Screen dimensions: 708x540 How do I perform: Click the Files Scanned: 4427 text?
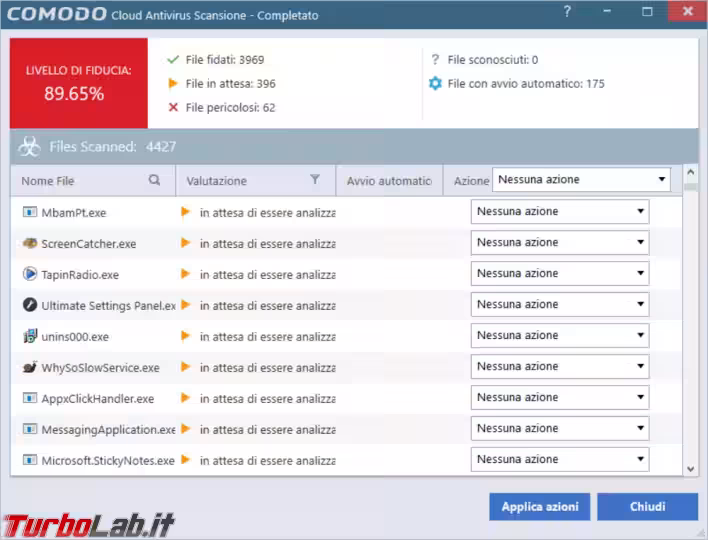(x=112, y=147)
